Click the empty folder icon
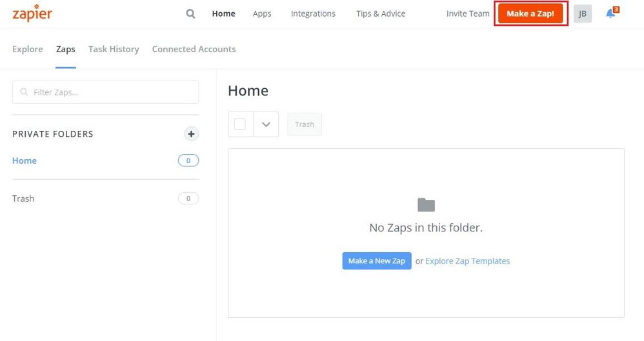644x341 pixels. click(426, 206)
